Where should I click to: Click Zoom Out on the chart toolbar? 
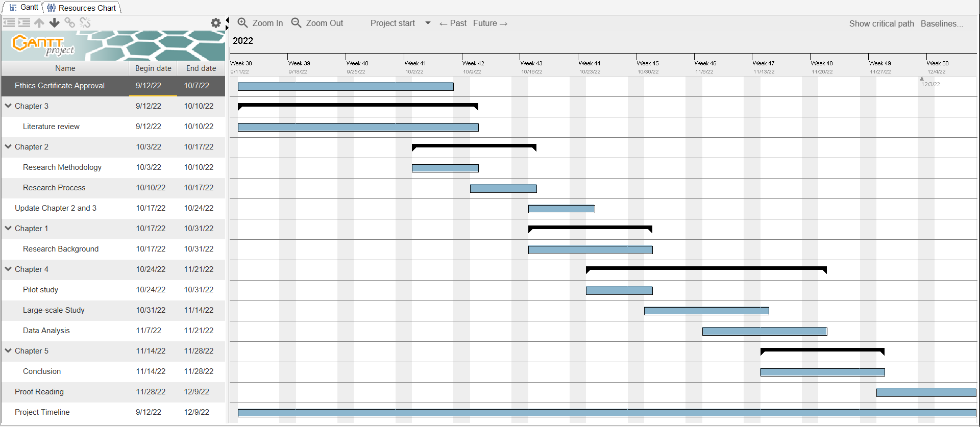click(317, 23)
